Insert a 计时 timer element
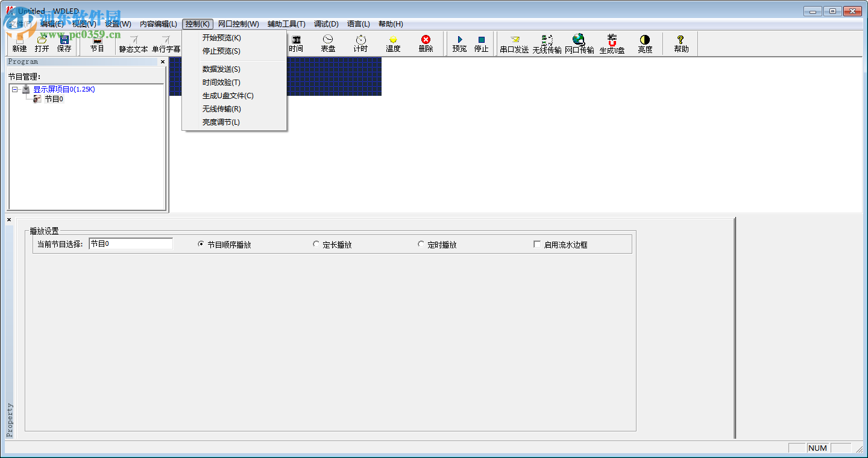The image size is (868, 458). point(360,44)
